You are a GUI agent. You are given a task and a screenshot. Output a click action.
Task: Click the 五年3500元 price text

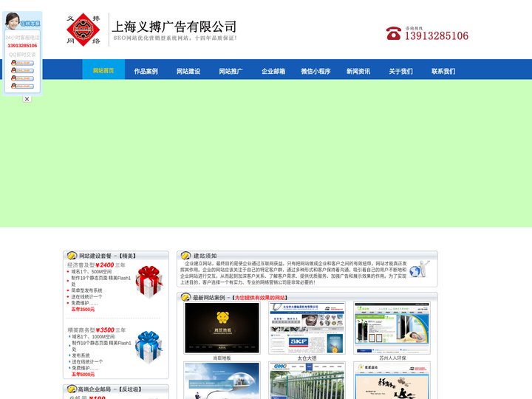(x=83, y=309)
